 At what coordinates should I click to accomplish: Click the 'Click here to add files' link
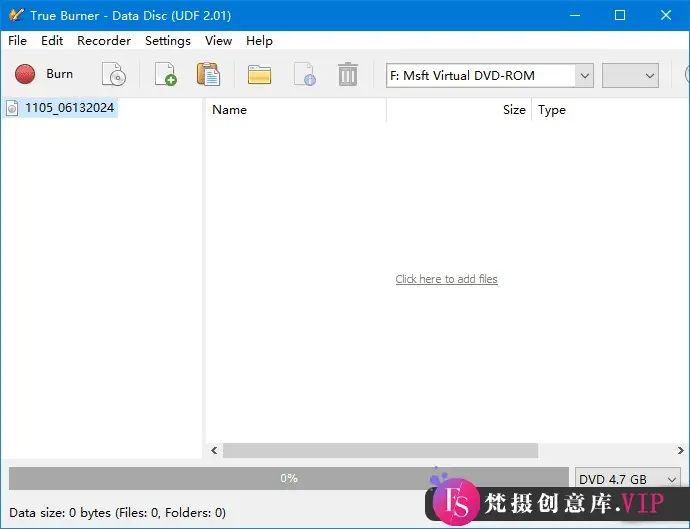tap(446, 279)
